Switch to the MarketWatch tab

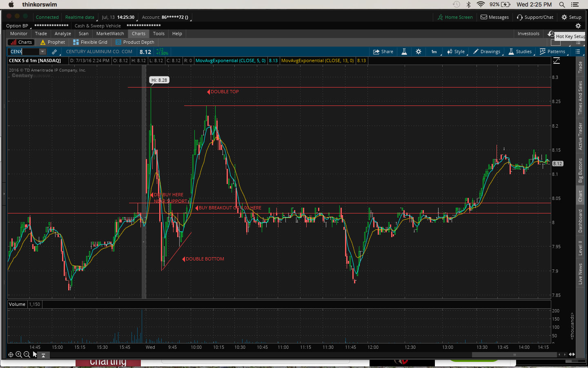pos(110,34)
